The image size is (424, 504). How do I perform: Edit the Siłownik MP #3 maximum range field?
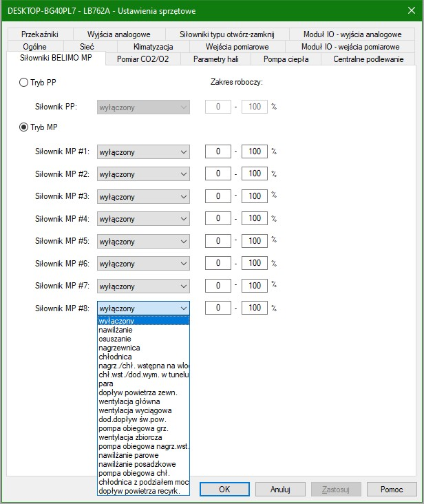(x=255, y=196)
